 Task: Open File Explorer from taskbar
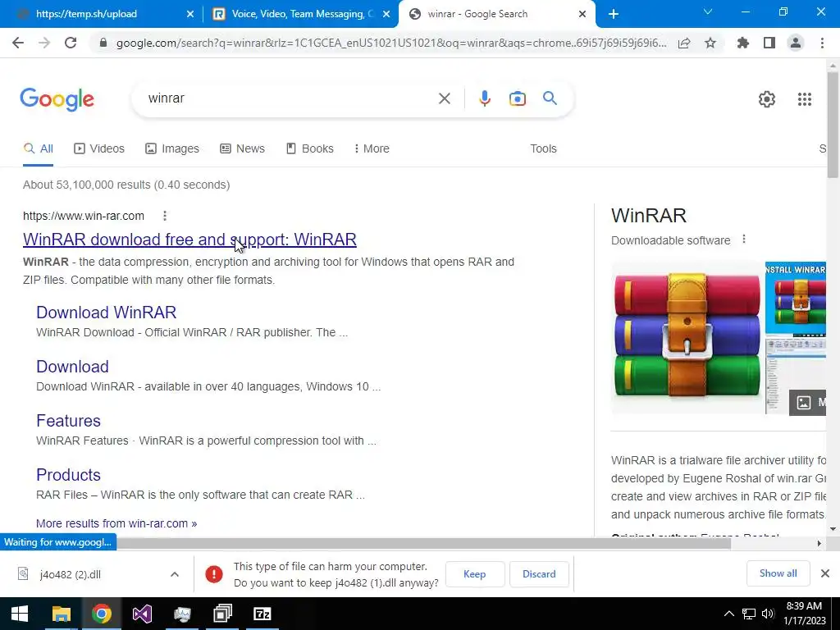61,614
